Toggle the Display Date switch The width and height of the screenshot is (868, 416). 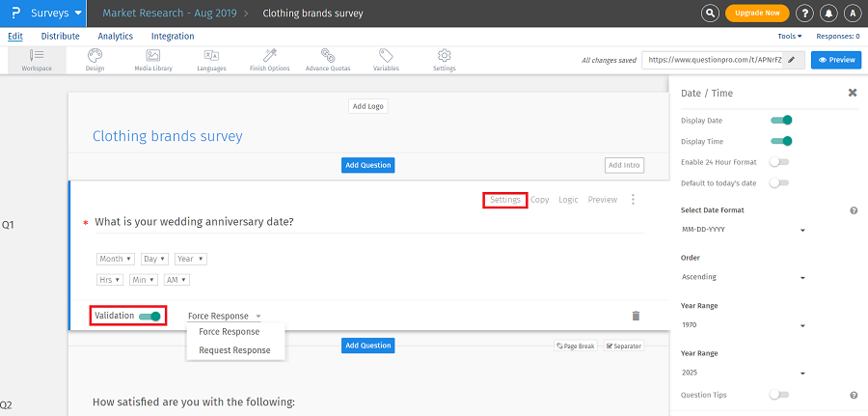pyautogui.click(x=780, y=121)
